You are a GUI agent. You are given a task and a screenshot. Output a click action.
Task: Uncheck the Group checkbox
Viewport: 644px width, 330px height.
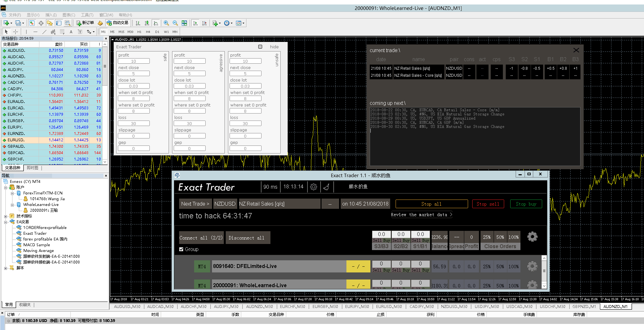click(181, 249)
